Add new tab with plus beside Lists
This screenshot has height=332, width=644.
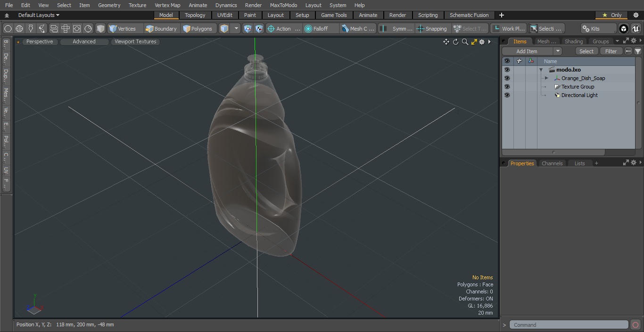[596, 163]
